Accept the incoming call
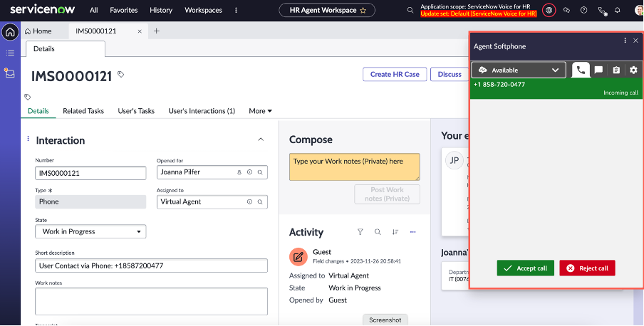644x326 pixels. 525,268
